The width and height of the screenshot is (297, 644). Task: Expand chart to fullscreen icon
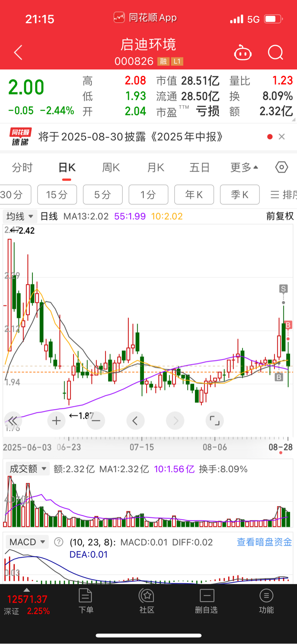click(x=215, y=421)
